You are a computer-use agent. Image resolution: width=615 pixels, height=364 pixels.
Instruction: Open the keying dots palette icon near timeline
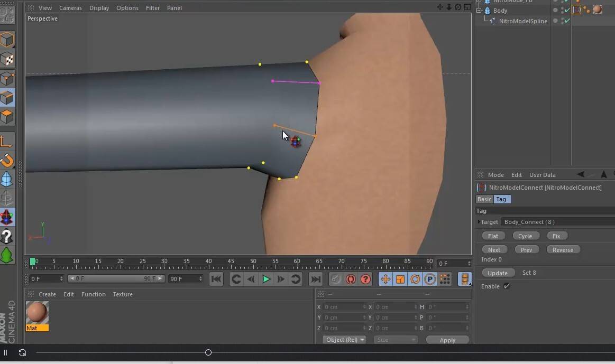click(x=444, y=279)
